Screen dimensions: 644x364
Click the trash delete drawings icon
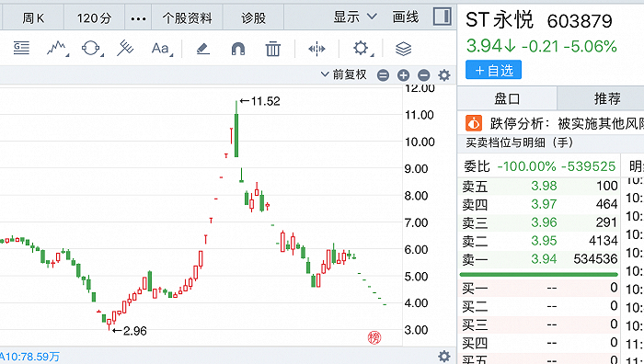tap(272, 49)
